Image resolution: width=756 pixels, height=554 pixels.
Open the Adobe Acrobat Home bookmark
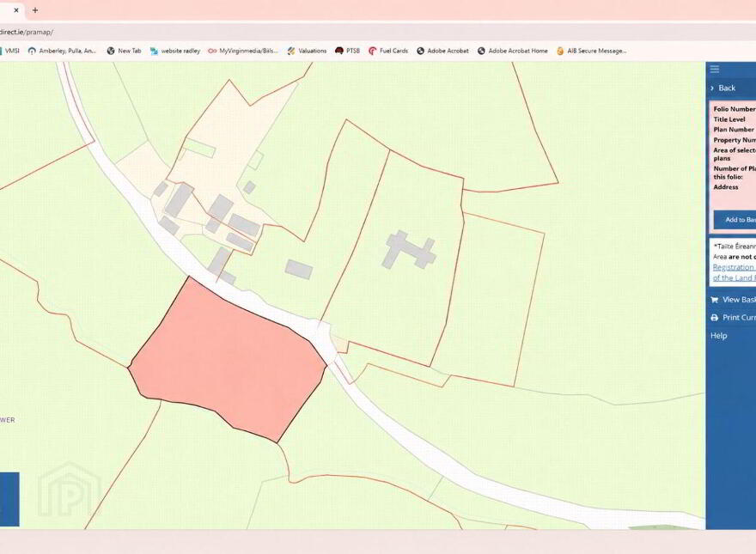tap(513, 51)
